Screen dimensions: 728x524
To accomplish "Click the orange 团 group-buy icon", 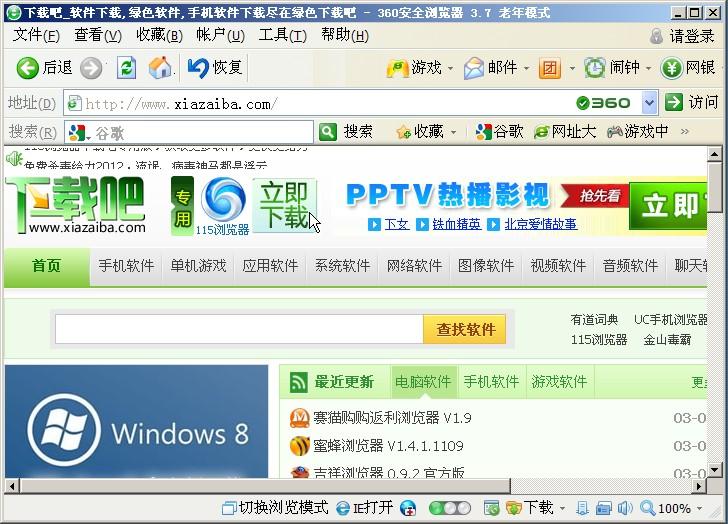I will coord(550,68).
